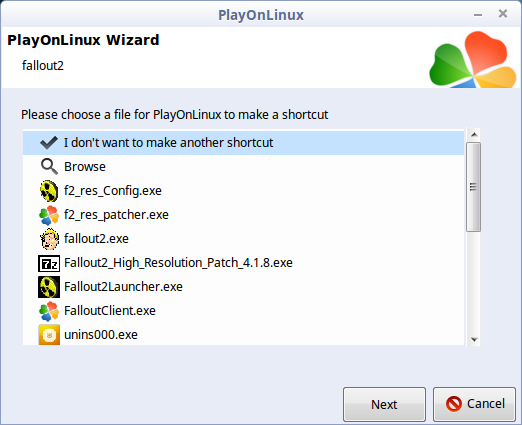Pick the FalloutClient.exe list item

243,311
